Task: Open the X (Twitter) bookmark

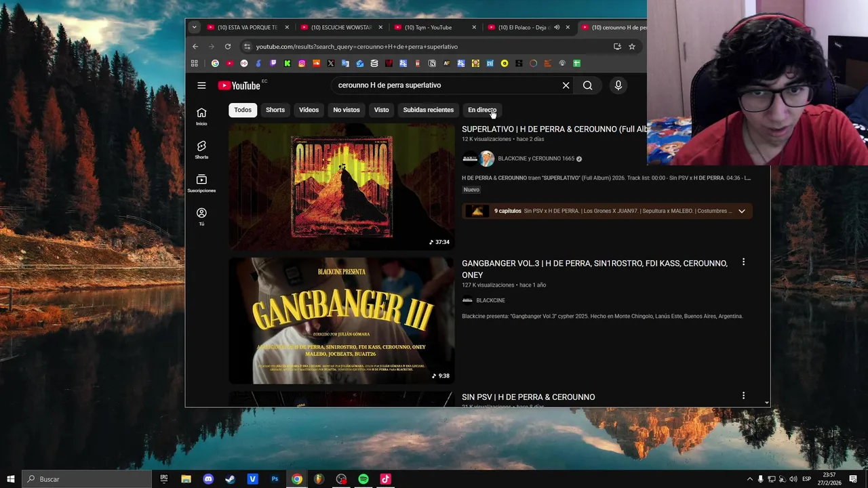Action: pos(330,63)
